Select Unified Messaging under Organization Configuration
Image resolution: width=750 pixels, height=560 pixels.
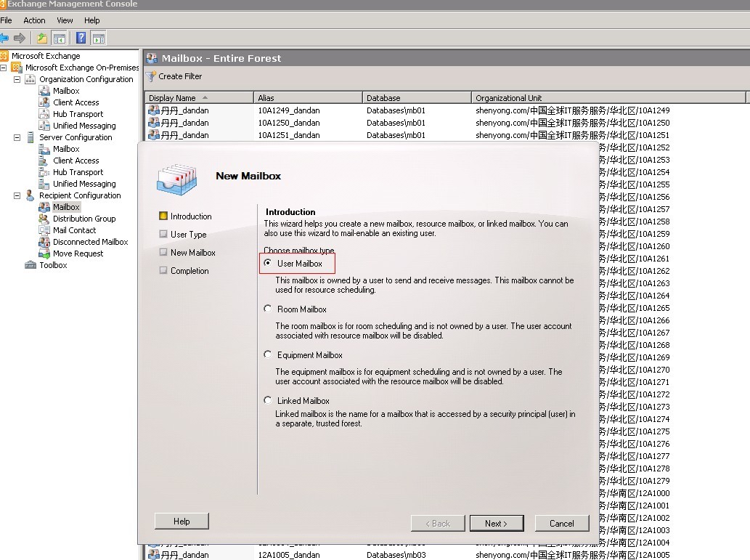tap(84, 126)
